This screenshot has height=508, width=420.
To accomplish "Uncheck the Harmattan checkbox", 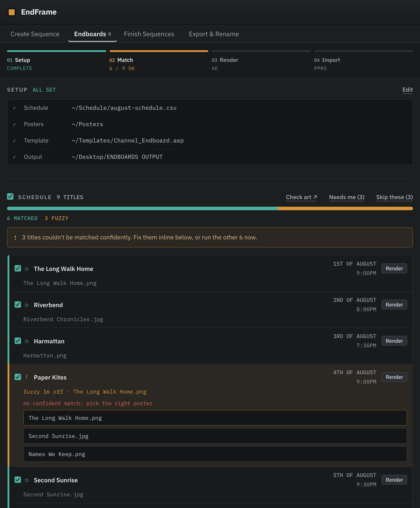I will (x=18, y=341).
